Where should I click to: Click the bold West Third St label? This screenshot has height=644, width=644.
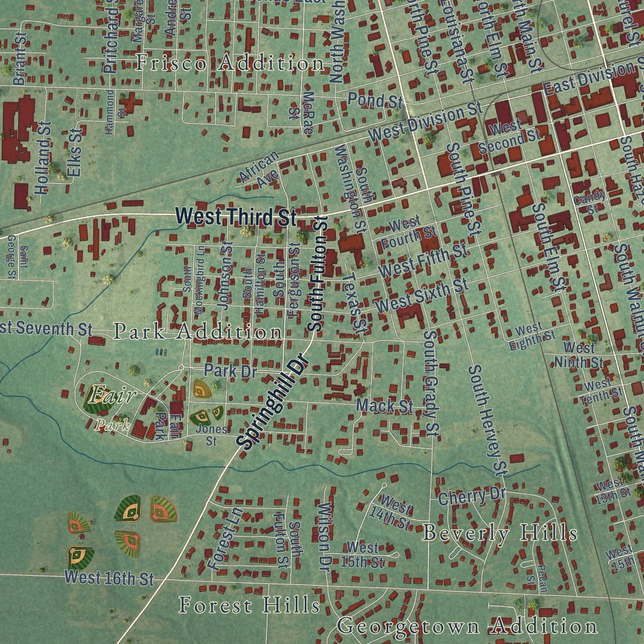[x=236, y=216]
